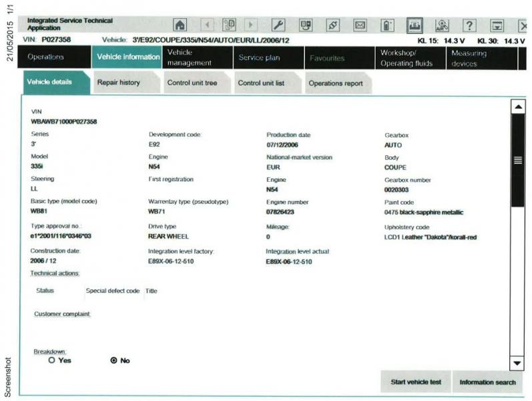Click the Technical actions heading
Image resolution: width=532 pixels, height=401 pixels.
[x=55, y=273]
